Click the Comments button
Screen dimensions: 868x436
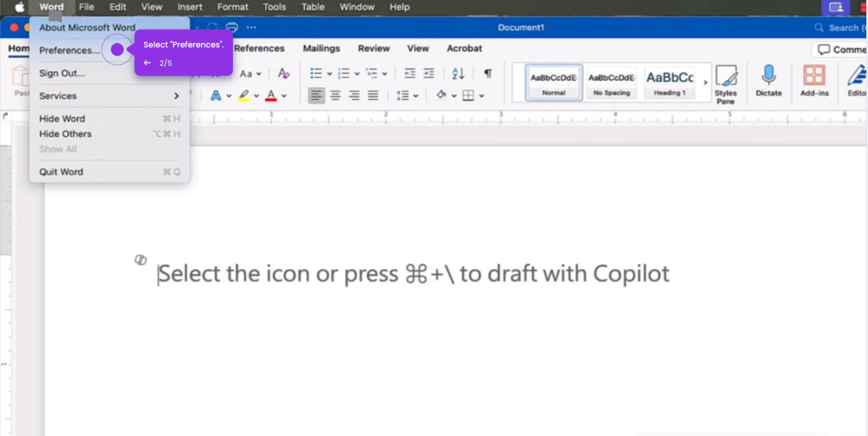840,50
